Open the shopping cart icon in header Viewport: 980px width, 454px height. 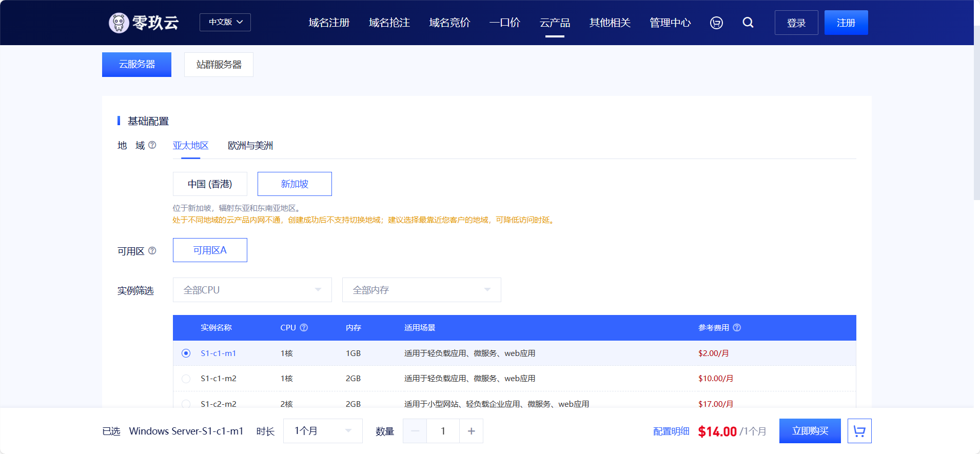pyautogui.click(x=716, y=23)
